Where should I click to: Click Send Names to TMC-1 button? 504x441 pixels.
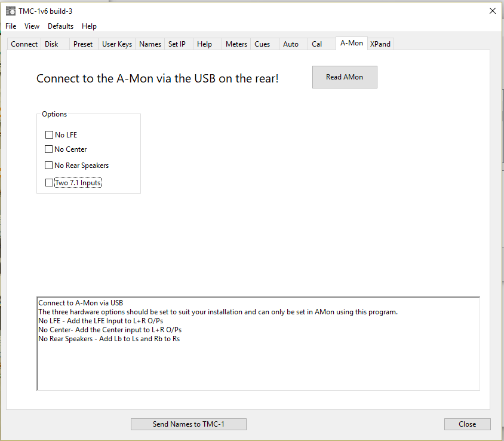[189, 424]
